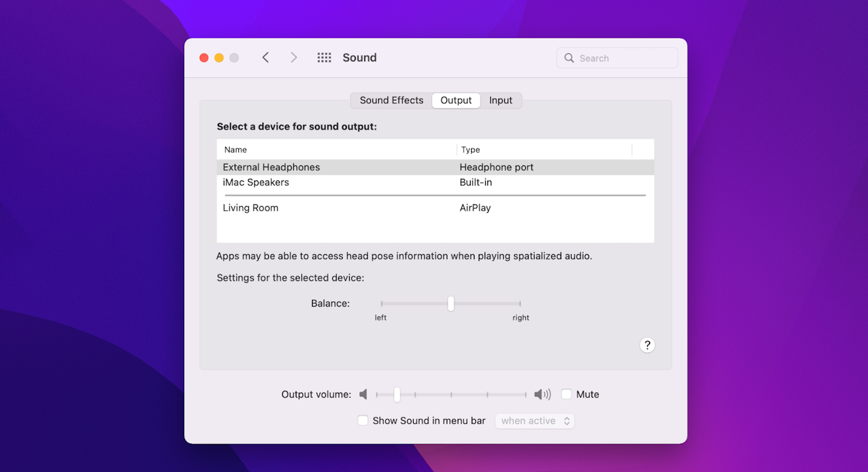Click the high-volume speaker icon
Viewport: 868px width, 472px height.
(542, 394)
